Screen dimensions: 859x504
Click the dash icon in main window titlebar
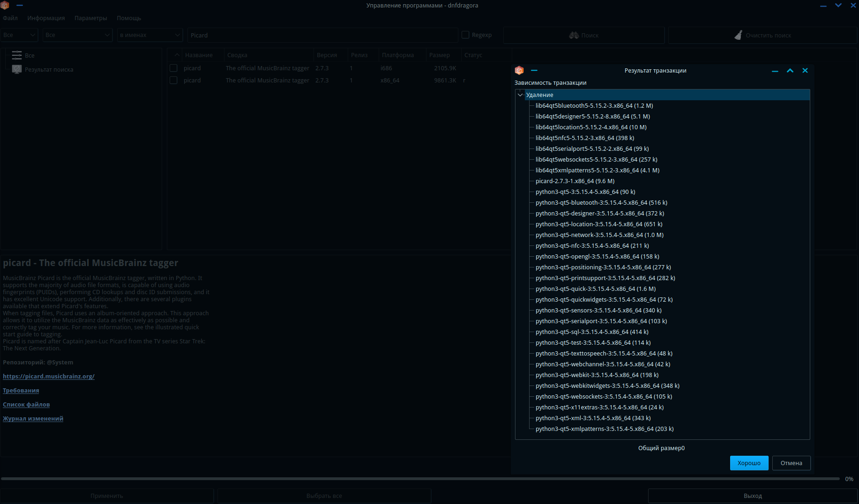click(x=20, y=5)
